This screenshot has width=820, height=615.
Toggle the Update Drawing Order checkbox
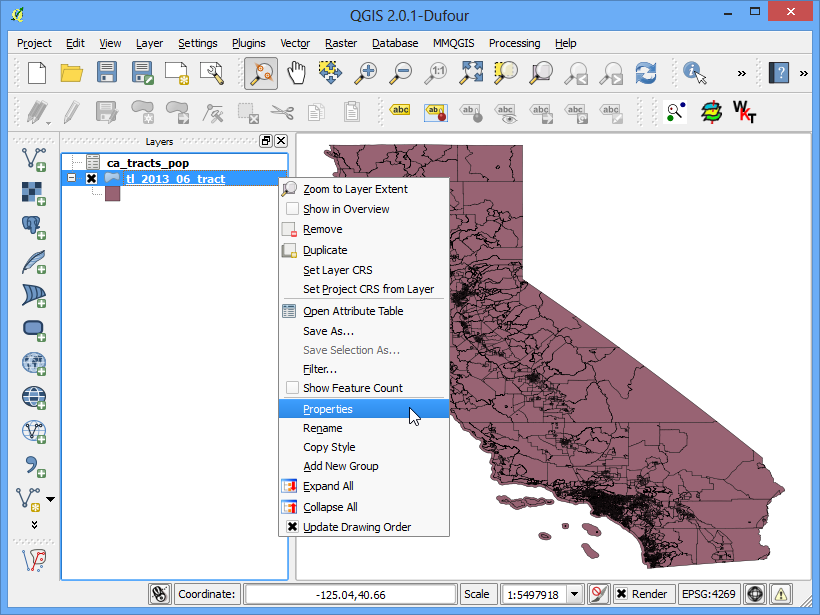pyautogui.click(x=292, y=527)
